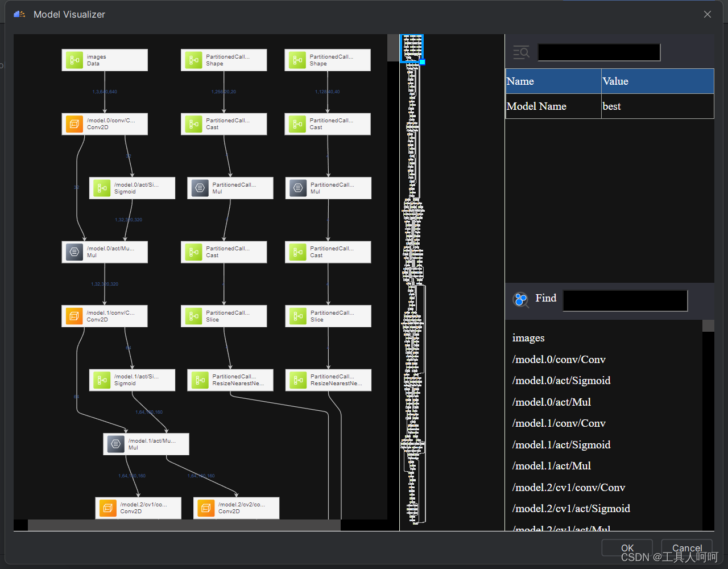The width and height of the screenshot is (728, 569).
Task: Click the /model.2/cv2 Conv2D node icon
Action: point(206,508)
